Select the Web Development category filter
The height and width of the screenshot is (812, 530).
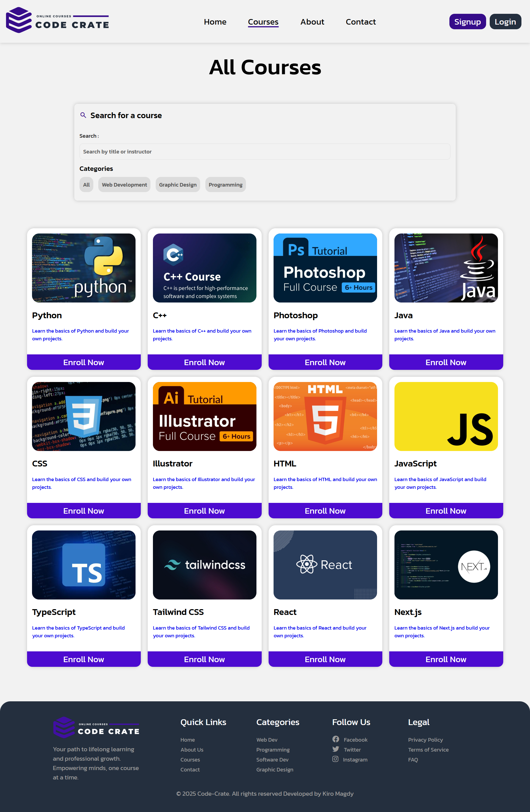point(124,185)
